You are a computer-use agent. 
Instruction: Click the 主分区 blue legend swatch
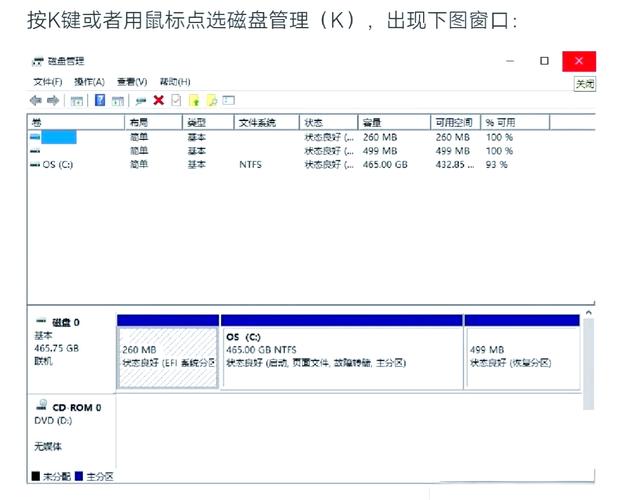coord(79,476)
